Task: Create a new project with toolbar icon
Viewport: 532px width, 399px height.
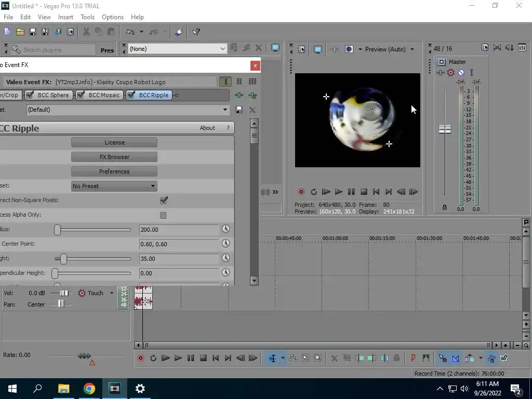Action: click(7, 32)
